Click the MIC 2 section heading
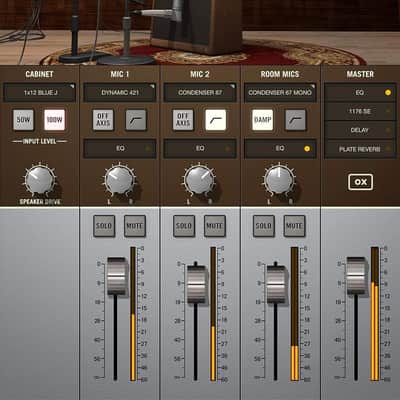Screen dimensions: 400x400 point(200,74)
